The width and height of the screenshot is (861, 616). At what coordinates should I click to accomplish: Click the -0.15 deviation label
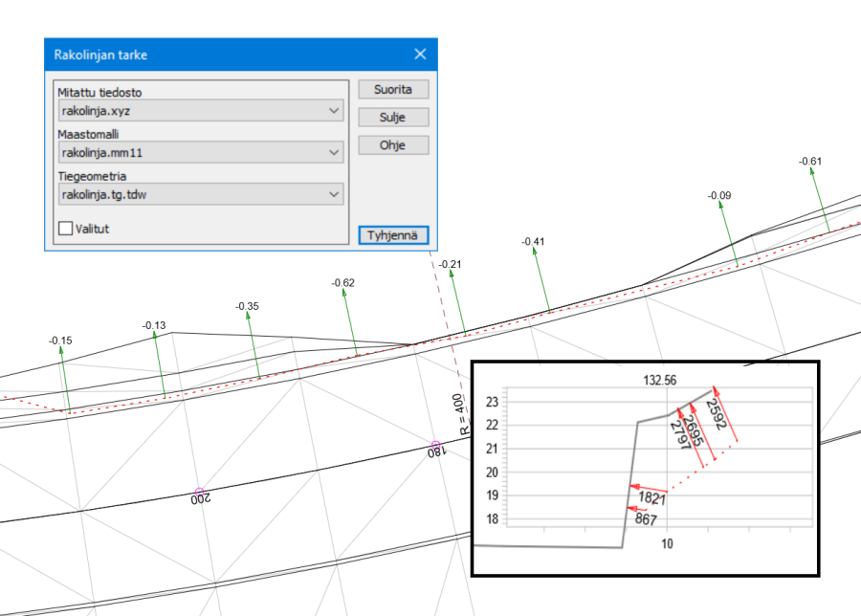60,341
